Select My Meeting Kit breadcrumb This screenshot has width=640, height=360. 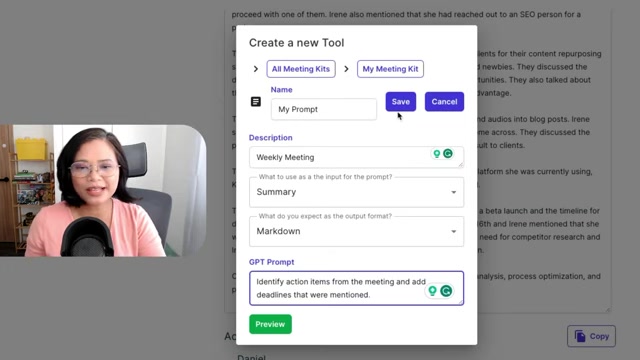pyautogui.click(x=390, y=69)
